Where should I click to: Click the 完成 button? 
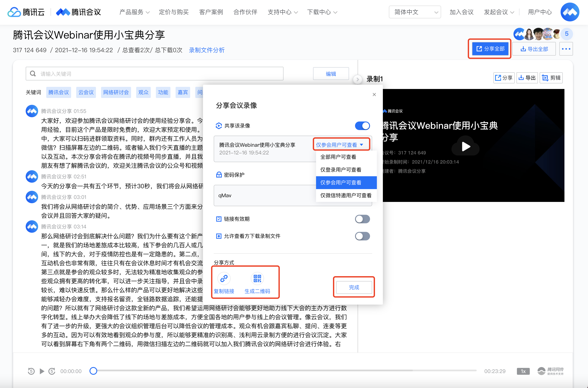pyautogui.click(x=354, y=287)
